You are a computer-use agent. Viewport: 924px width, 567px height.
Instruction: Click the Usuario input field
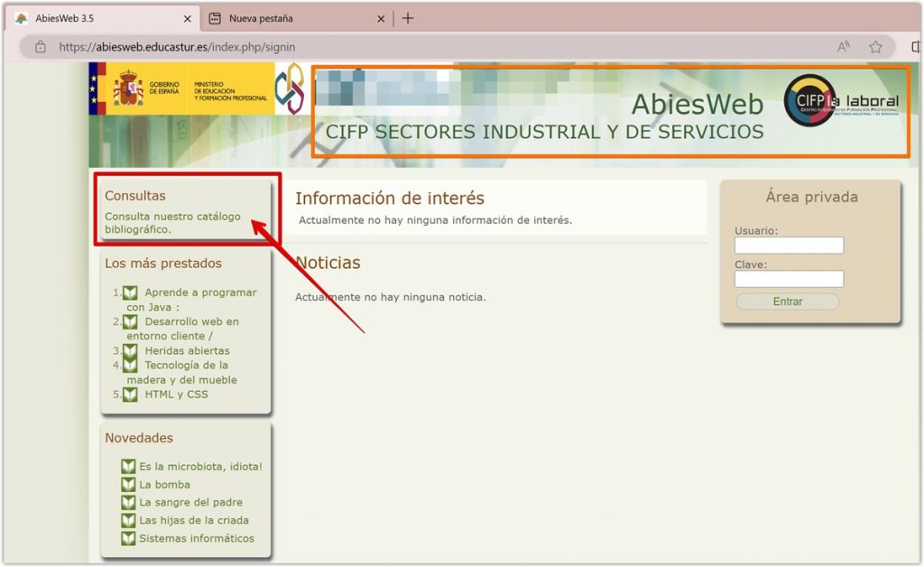(x=789, y=246)
